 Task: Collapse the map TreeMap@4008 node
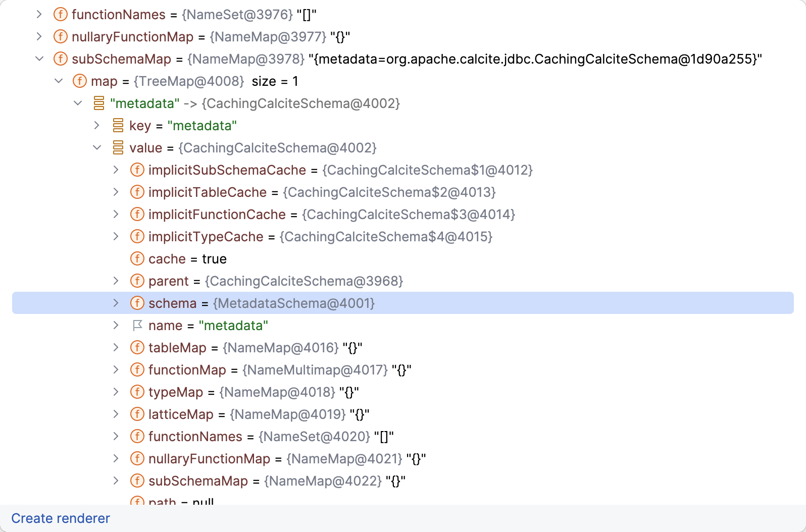(59, 81)
